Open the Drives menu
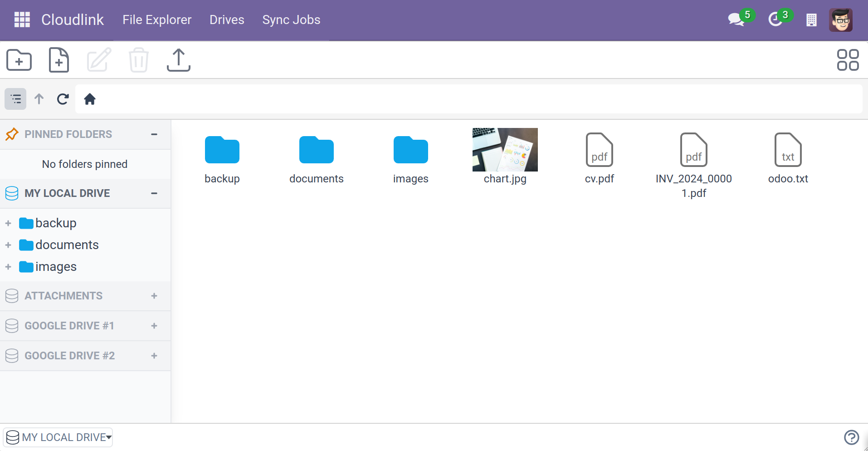Screen dimensions: 868x451 227,20
